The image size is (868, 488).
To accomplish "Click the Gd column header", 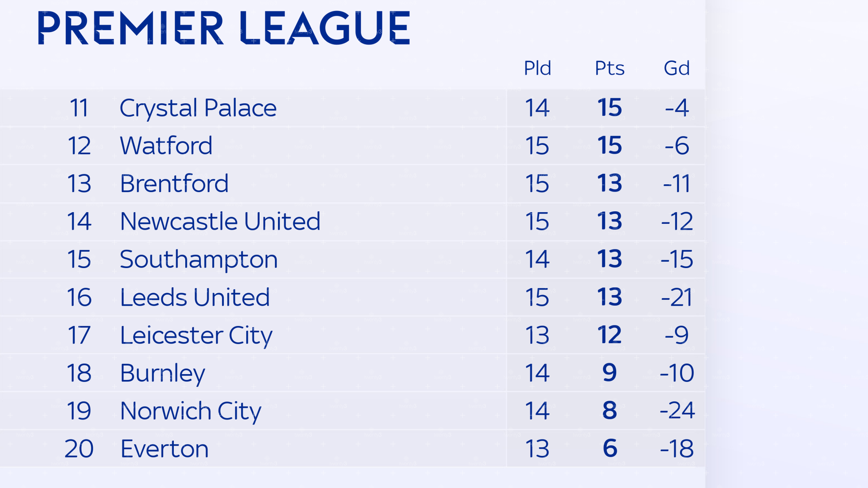I will (x=676, y=68).
